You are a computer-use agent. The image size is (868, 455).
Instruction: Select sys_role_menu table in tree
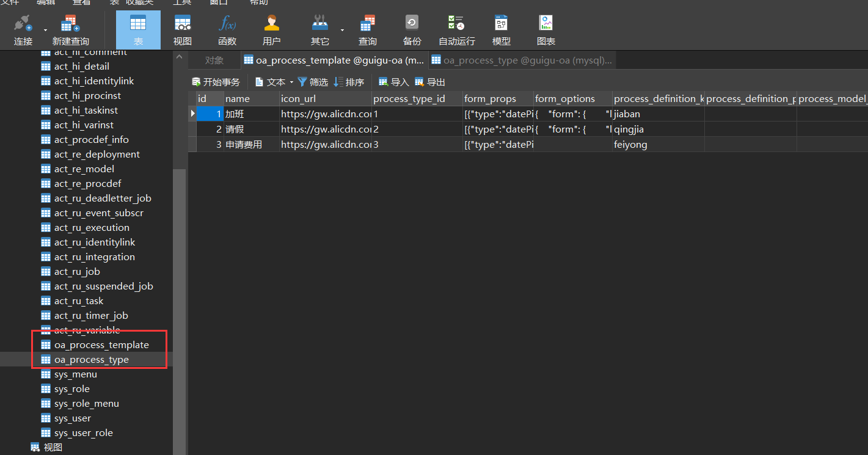87,403
